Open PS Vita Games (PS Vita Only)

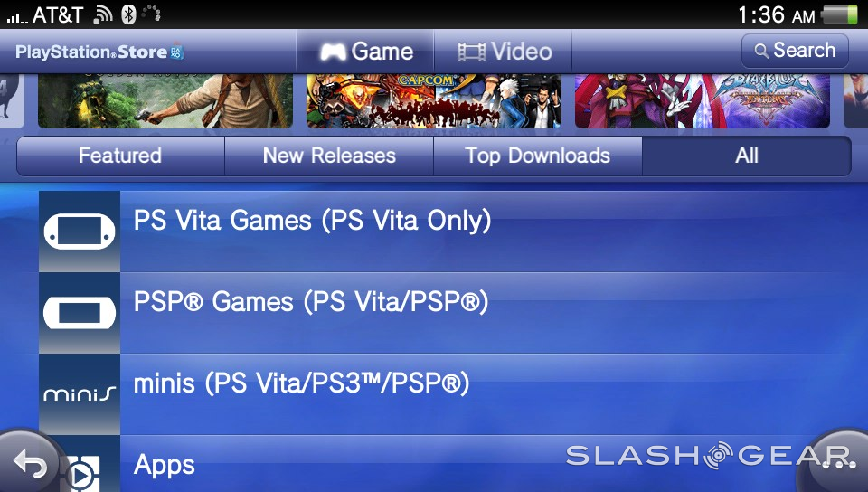pyautogui.click(x=454, y=232)
